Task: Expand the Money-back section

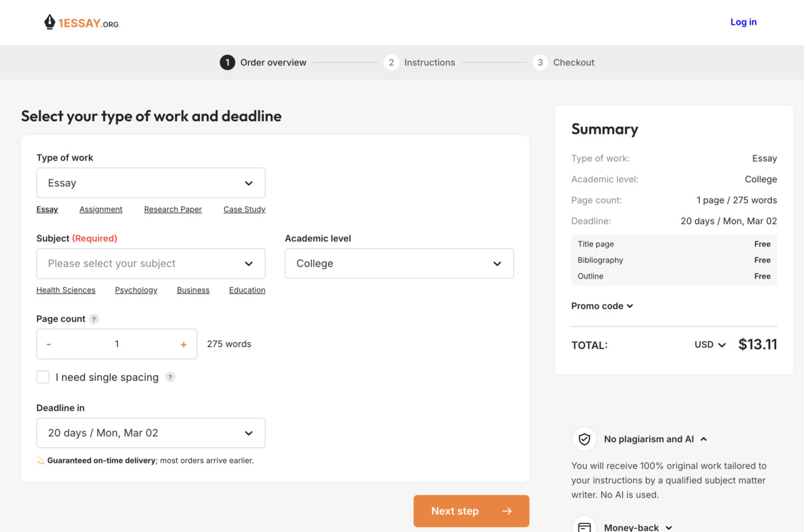Action: coord(638,527)
